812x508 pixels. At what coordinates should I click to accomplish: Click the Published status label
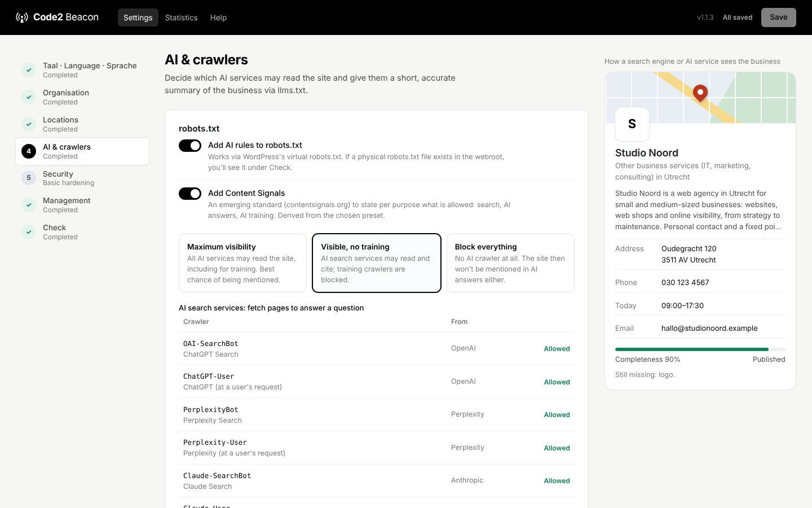coord(769,360)
